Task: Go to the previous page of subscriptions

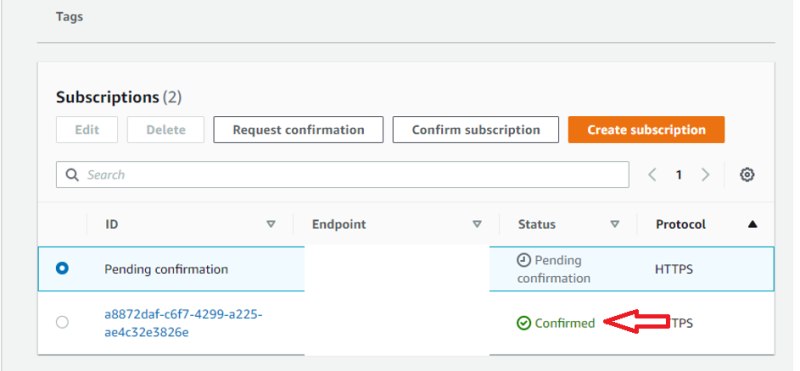Action: [652, 175]
